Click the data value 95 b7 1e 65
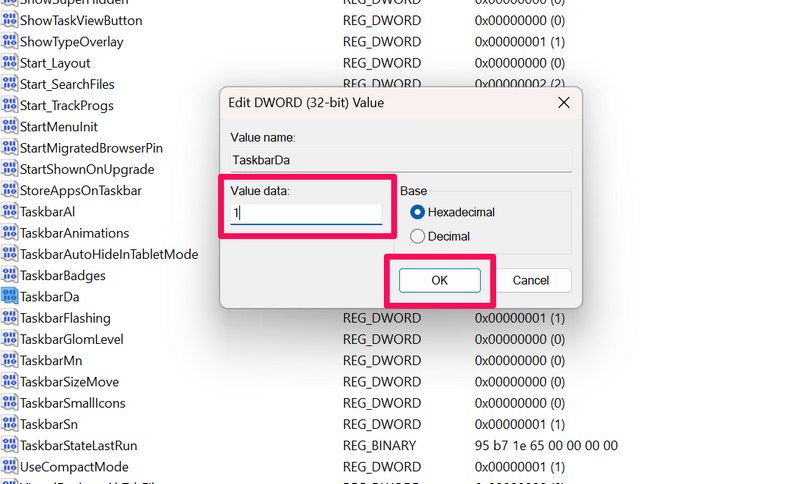This screenshot has width=800, height=484. point(546,446)
